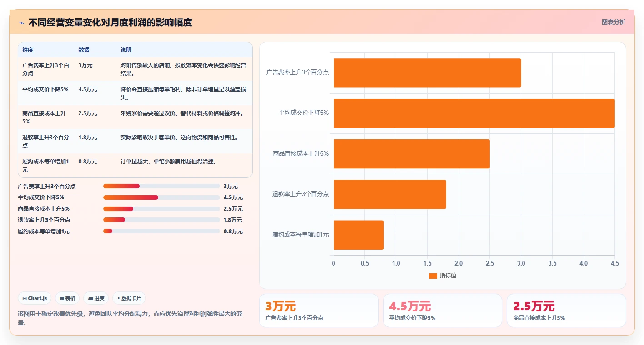Screen dimensions: 644x345
Task: Open the 4.5万元 data card
Action: pyautogui.click(x=443, y=310)
